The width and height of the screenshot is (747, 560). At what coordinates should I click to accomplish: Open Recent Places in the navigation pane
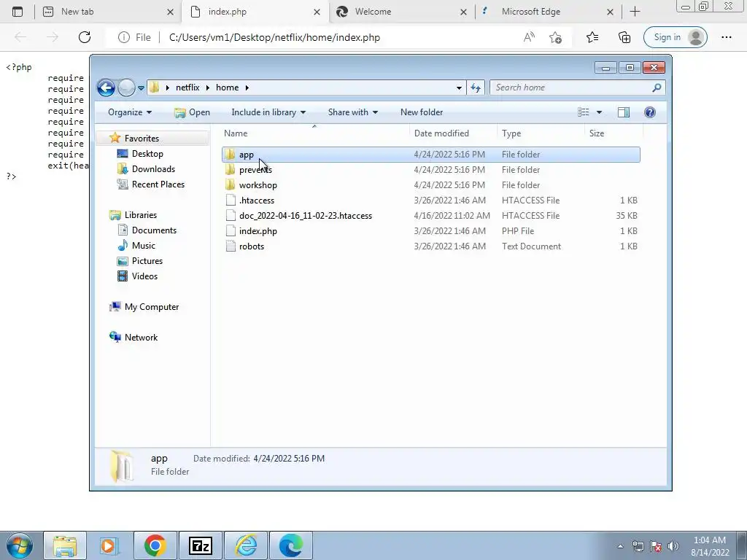(x=158, y=184)
